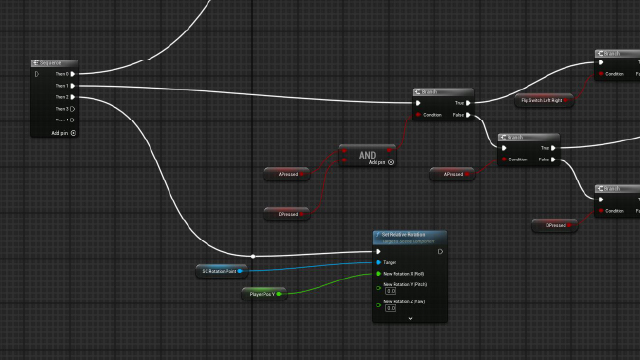Click the True output pin of the middle Branch

click(553, 148)
